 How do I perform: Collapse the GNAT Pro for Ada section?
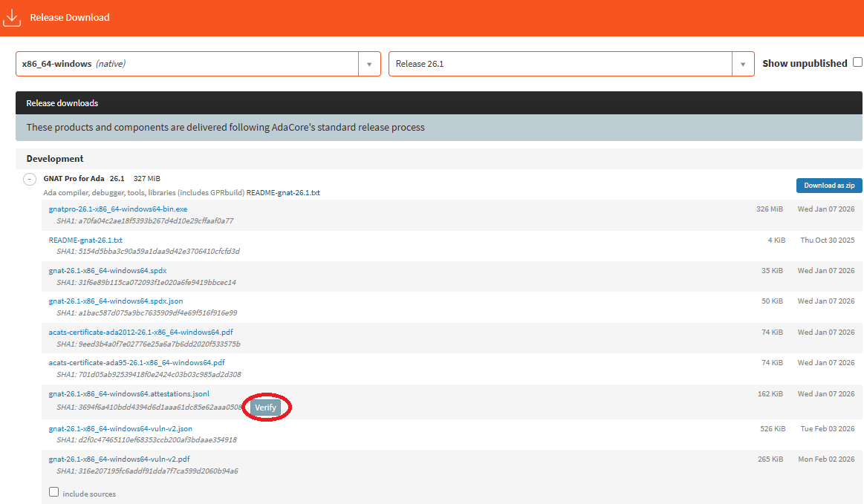pyautogui.click(x=30, y=179)
